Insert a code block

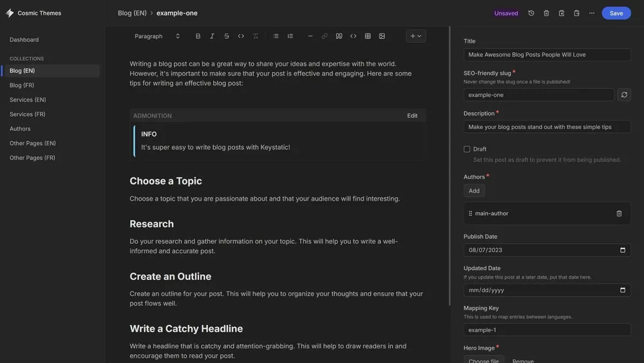353,36
